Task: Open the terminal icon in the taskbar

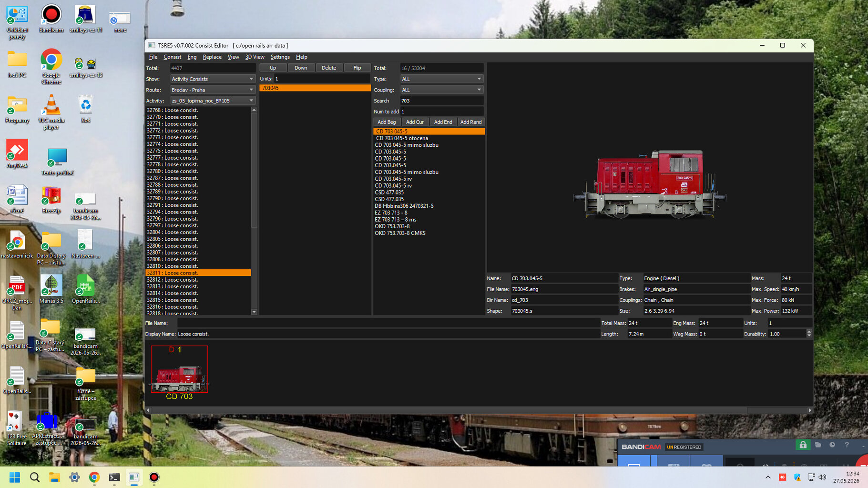Action: pyautogui.click(x=114, y=477)
